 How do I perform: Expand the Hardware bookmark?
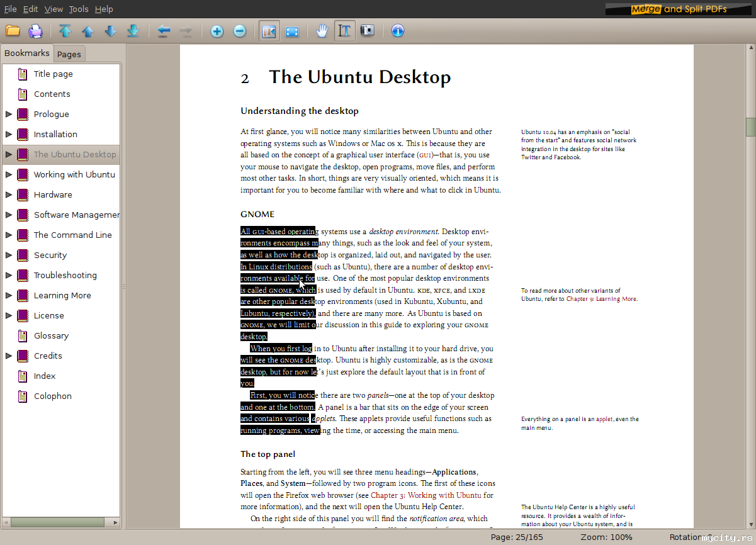(9, 194)
